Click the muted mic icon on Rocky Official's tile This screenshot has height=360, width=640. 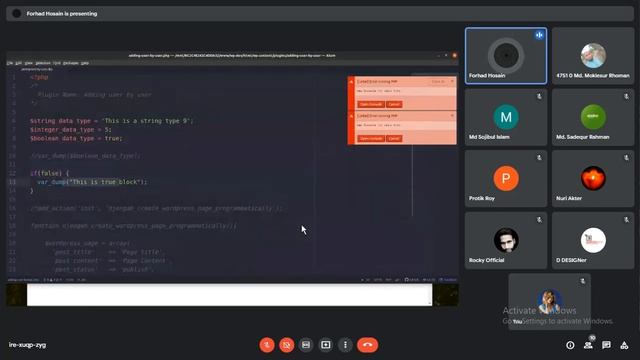[x=539, y=220]
